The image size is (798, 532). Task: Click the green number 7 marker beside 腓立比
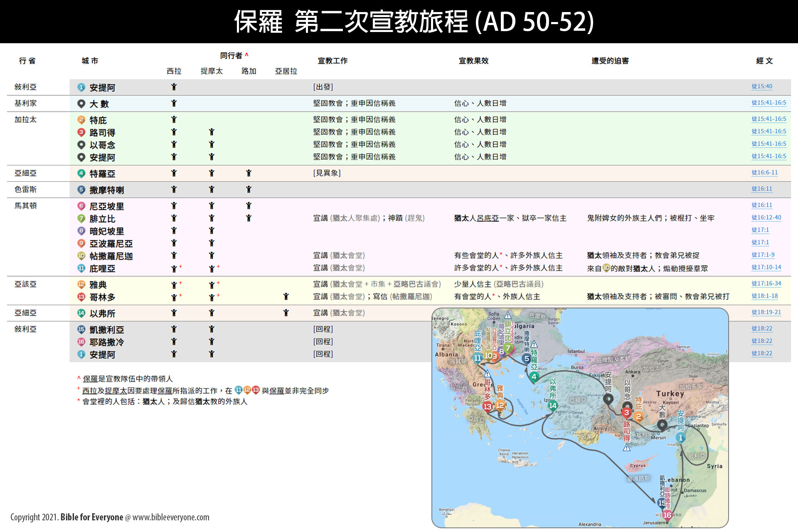pos(81,218)
